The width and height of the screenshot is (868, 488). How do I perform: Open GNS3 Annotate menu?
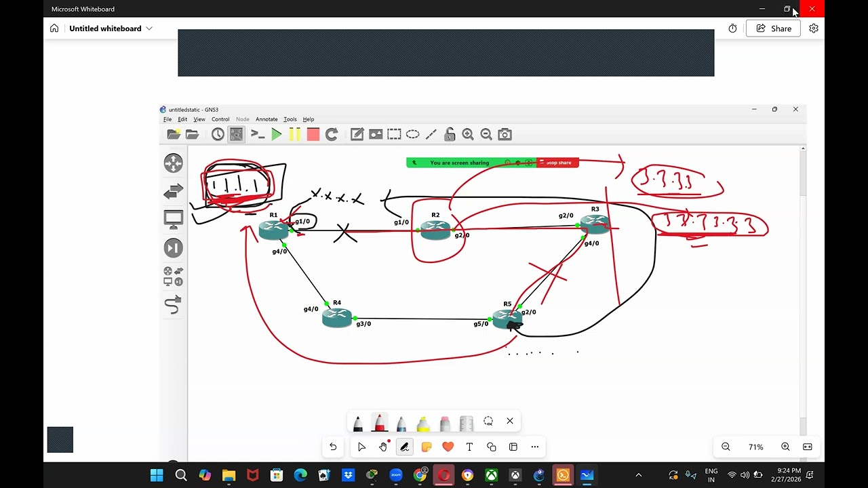click(x=267, y=119)
